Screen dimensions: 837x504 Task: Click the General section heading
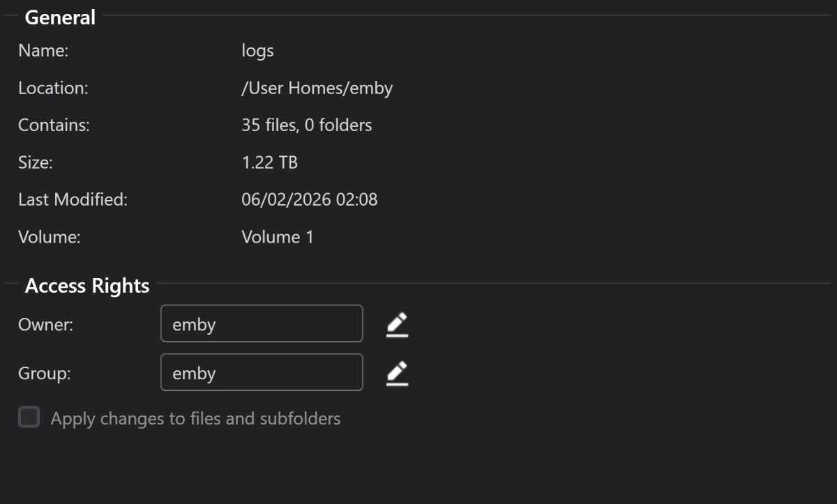point(60,17)
